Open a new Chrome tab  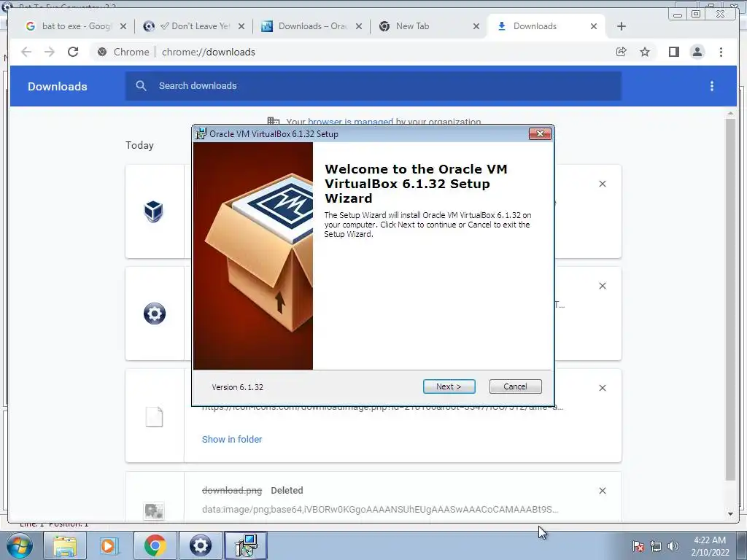point(622,26)
